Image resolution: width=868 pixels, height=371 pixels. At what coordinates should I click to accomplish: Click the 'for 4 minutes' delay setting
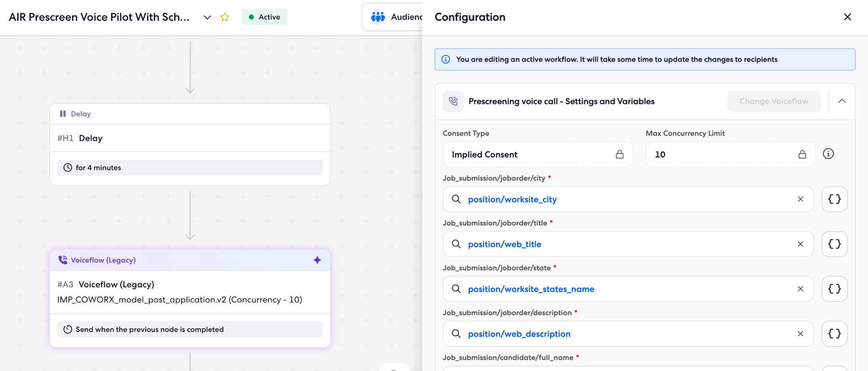(x=190, y=168)
